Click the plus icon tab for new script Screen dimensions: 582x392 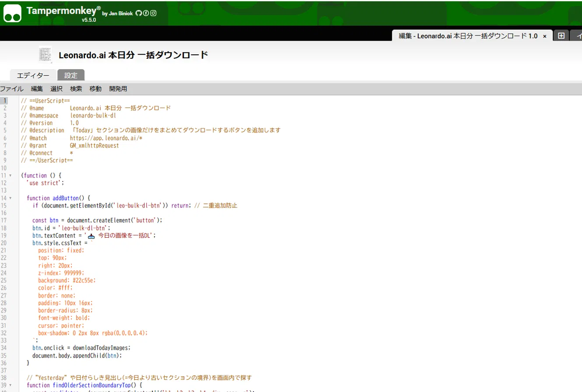tap(561, 36)
